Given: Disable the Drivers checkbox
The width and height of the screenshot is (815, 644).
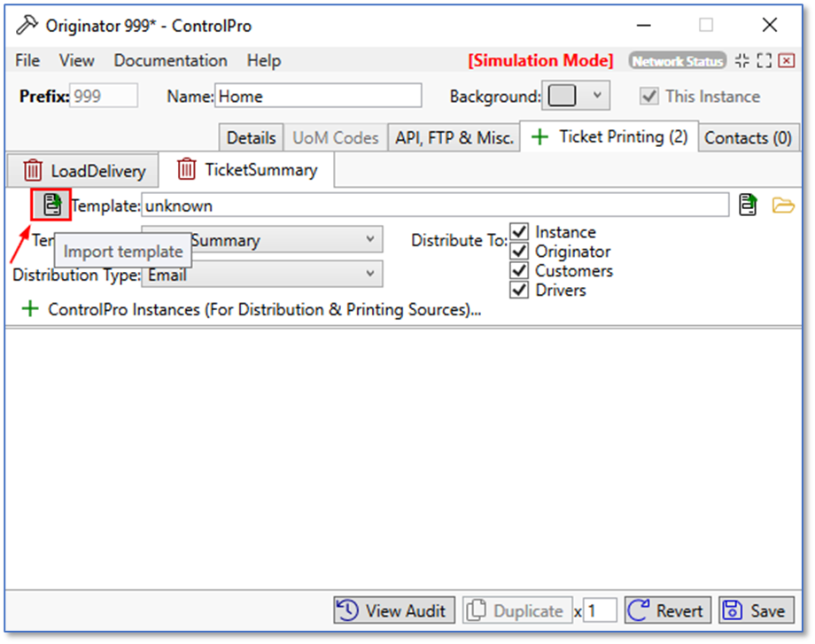Looking at the screenshot, I should (520, 290).
